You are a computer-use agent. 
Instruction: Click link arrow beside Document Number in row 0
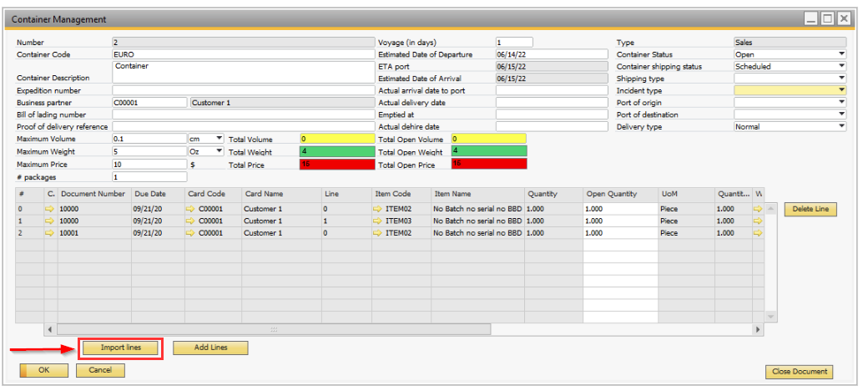coord(50,209)
